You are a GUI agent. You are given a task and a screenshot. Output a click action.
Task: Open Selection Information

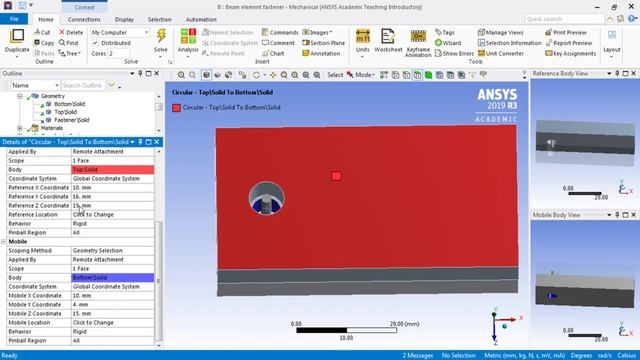tap(509, 43)
